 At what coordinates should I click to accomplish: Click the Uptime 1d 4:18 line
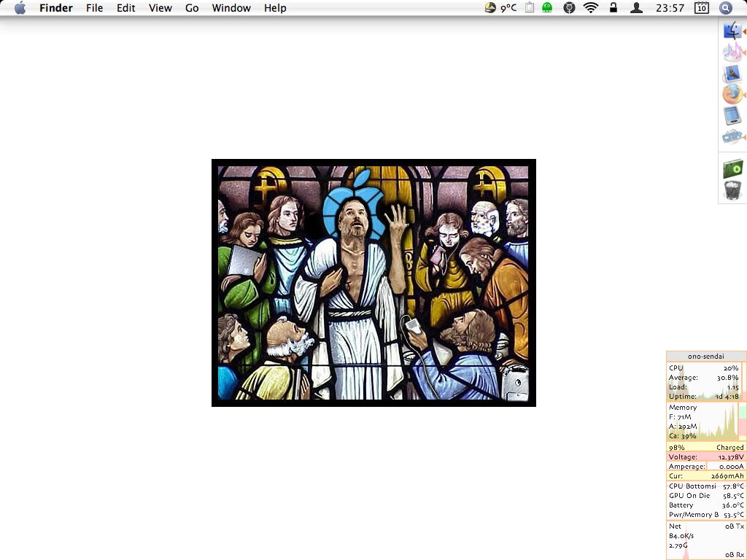704,396
